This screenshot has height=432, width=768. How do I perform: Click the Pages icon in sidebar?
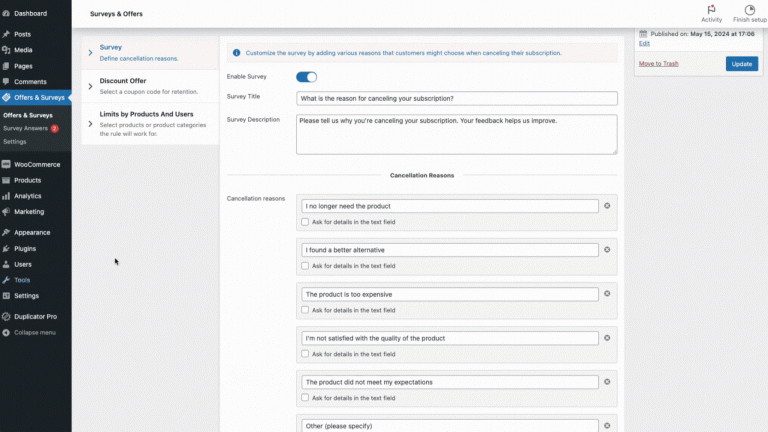tap(6, 66)
